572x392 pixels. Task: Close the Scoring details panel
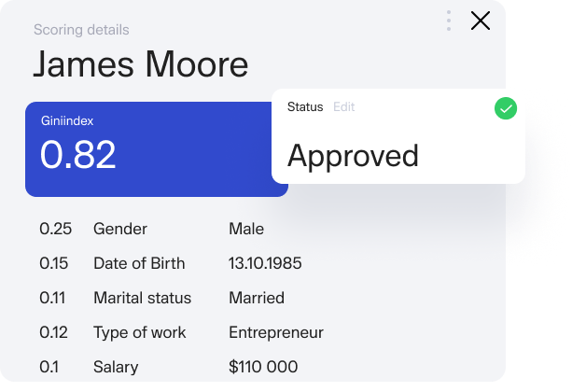[x=481, y=21]
